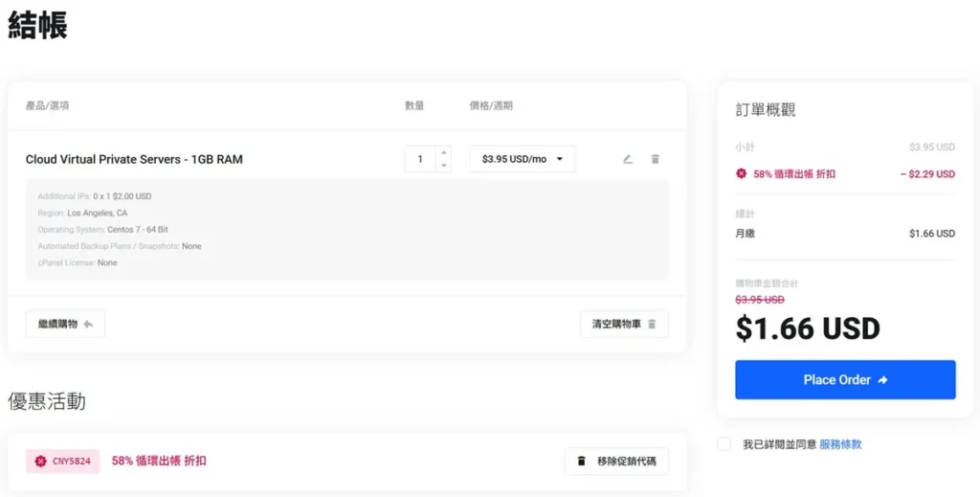Check the 我已詳閱並同意 agreement checkbox
Viewport: 980px width, 497px height.
[724, 444]
